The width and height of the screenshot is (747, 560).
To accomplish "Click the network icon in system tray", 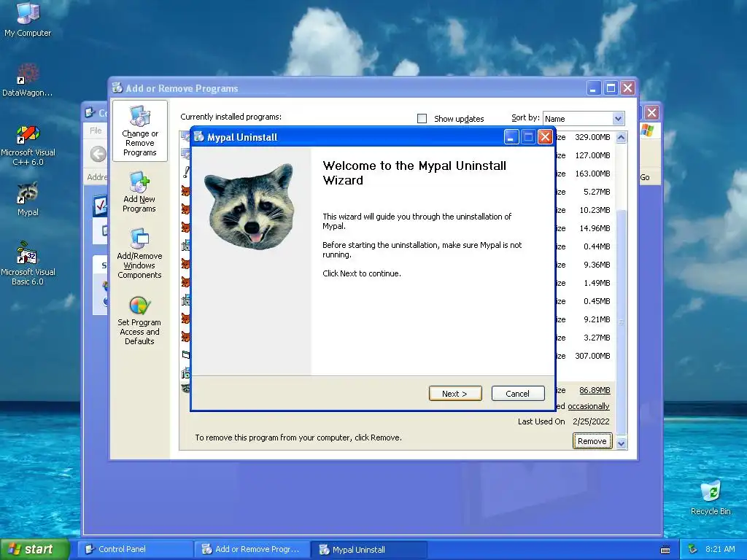I will (693, 549).
